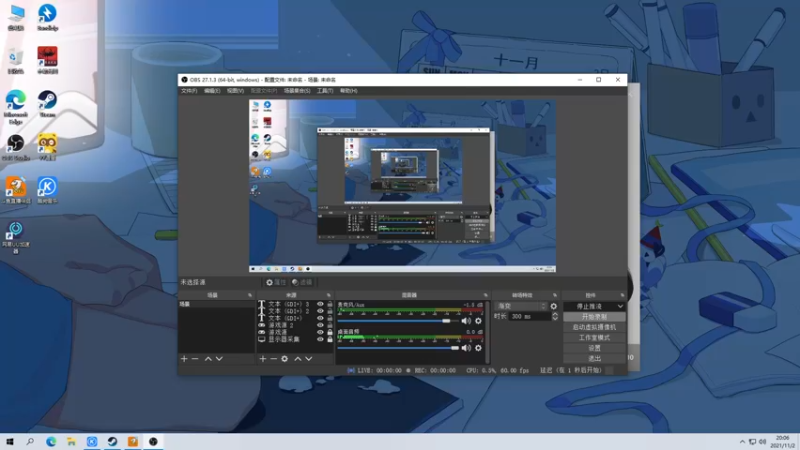This screenshot has height=450, width=800.
Task: Toggle visibility of 游戏源 2 source
Action: pos(320,325)
